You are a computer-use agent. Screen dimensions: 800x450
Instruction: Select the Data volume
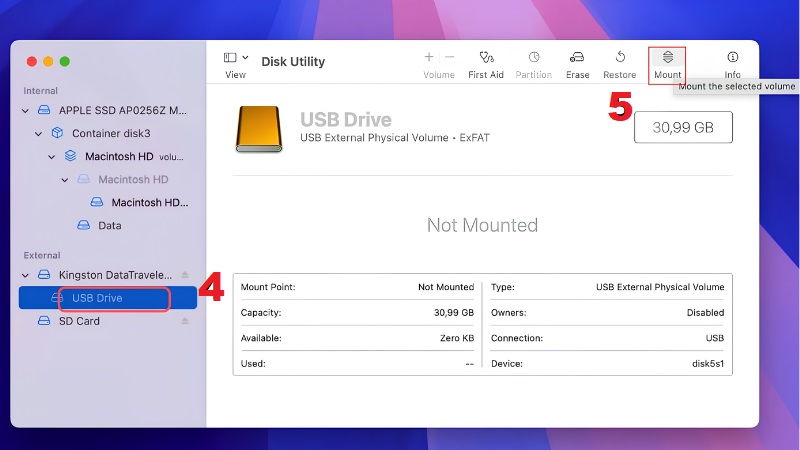tap(108, 225)
